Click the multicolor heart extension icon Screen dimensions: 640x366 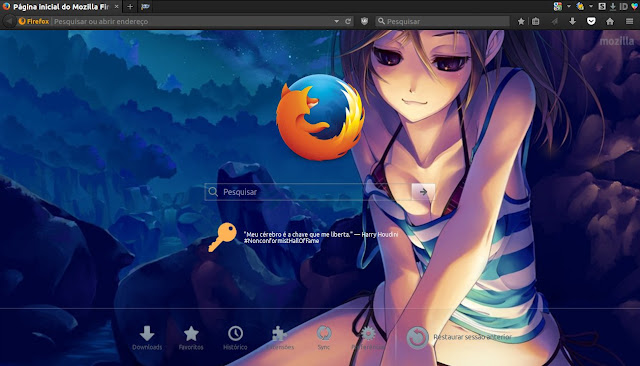point(635,6)
